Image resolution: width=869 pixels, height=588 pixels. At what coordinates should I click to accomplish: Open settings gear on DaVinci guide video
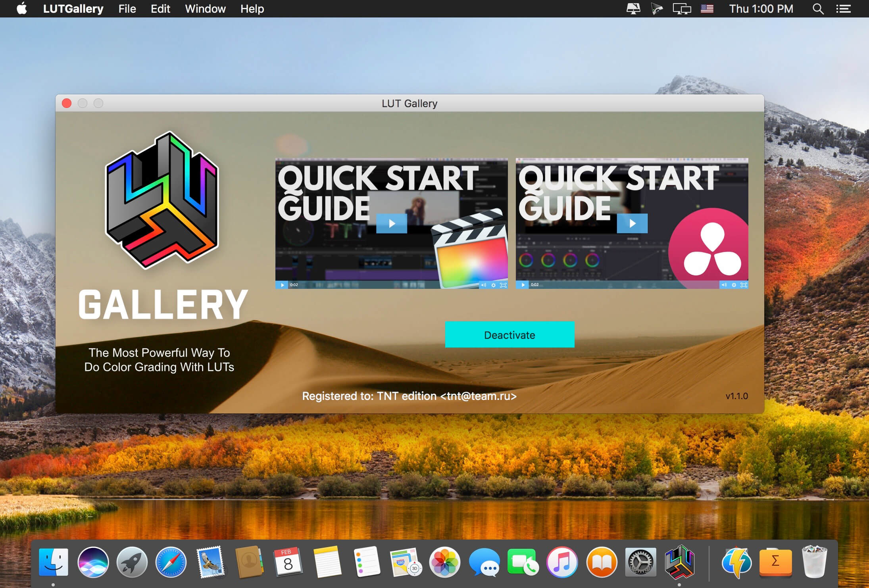click(734, 285)
